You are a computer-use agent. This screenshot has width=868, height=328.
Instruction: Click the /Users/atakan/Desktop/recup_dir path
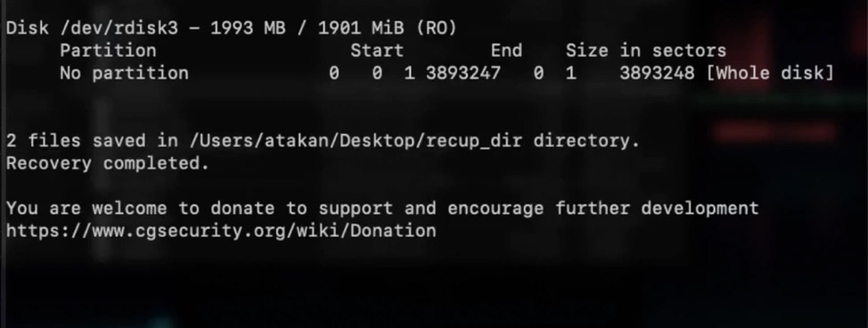coord(356,141)
